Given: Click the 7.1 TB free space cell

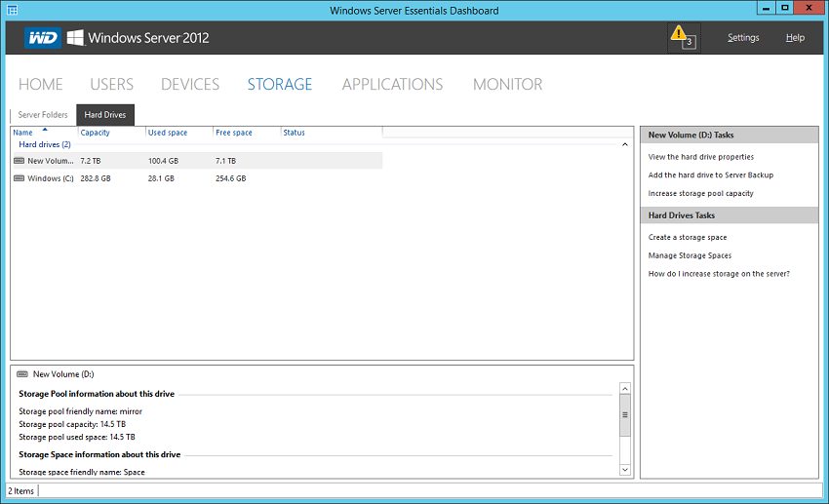Looking at the screenshot, I should click(x=225, y=161).
